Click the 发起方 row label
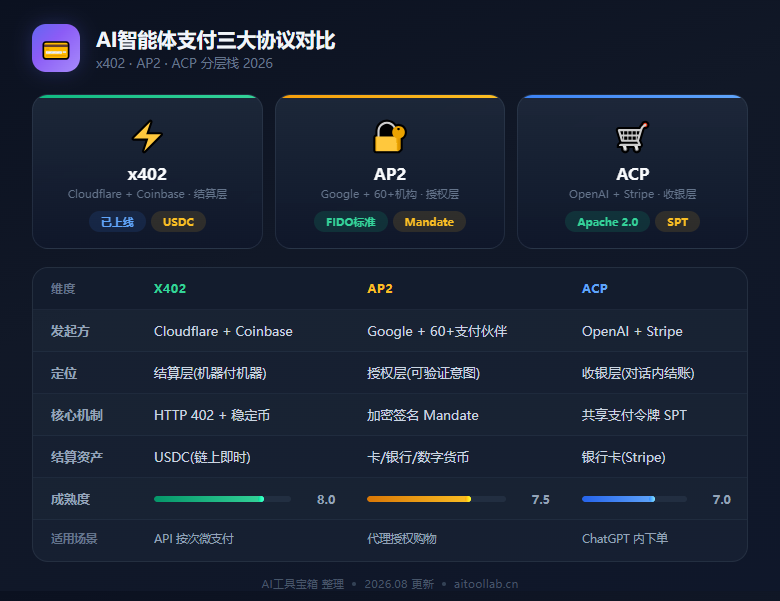This screenshot has width=780, height=601. [x=70, y=331]
